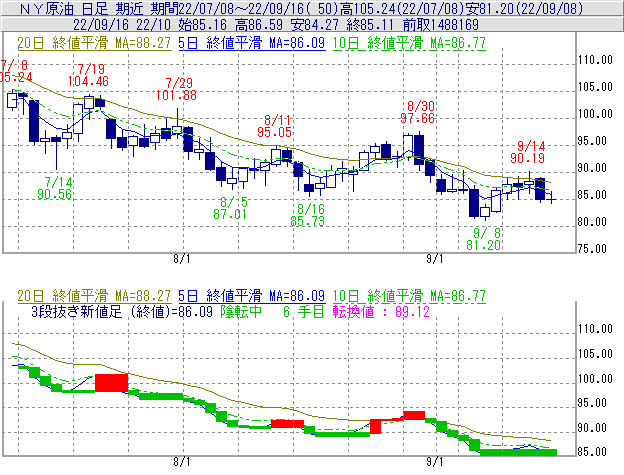Click the 7/19 104.46 high label
624x475 pixels.
tap(88, 75)
